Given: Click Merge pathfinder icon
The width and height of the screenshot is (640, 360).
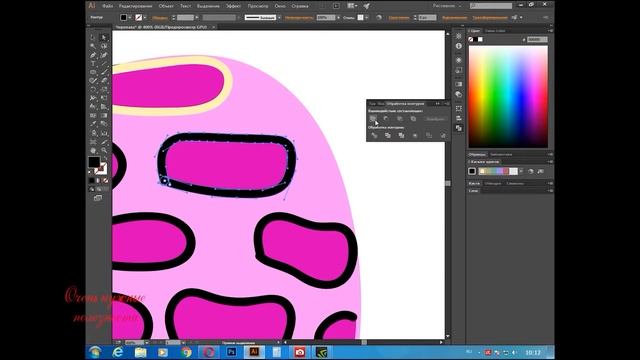Looking at the screenshot, I should coord(401,135).
